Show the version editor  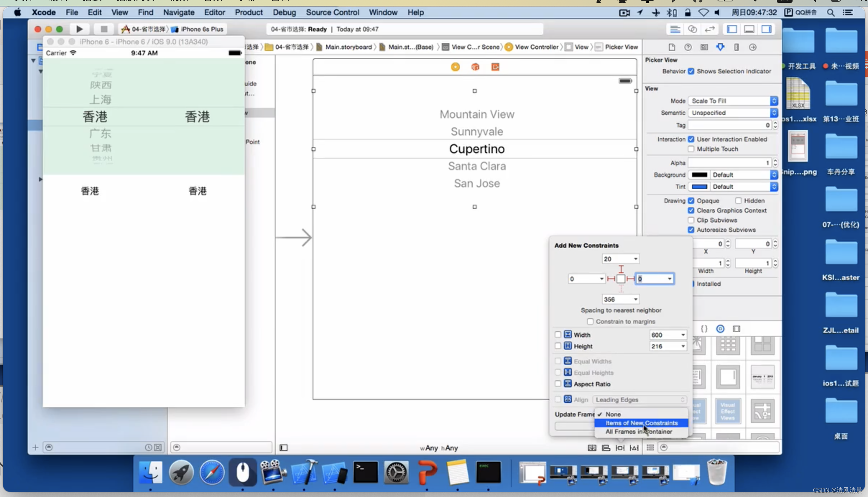tap(710, 29)
